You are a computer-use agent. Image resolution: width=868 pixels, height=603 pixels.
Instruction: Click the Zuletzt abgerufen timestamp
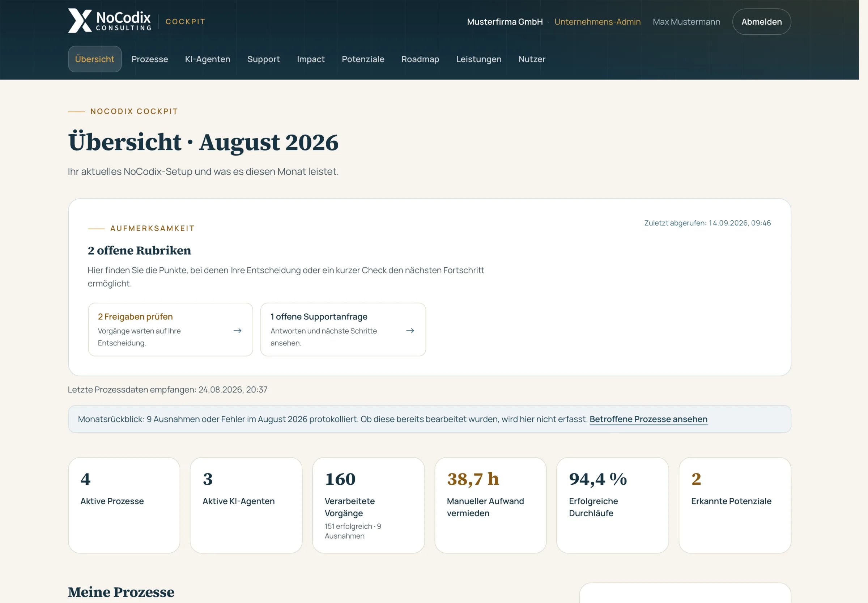click(707, 223)
